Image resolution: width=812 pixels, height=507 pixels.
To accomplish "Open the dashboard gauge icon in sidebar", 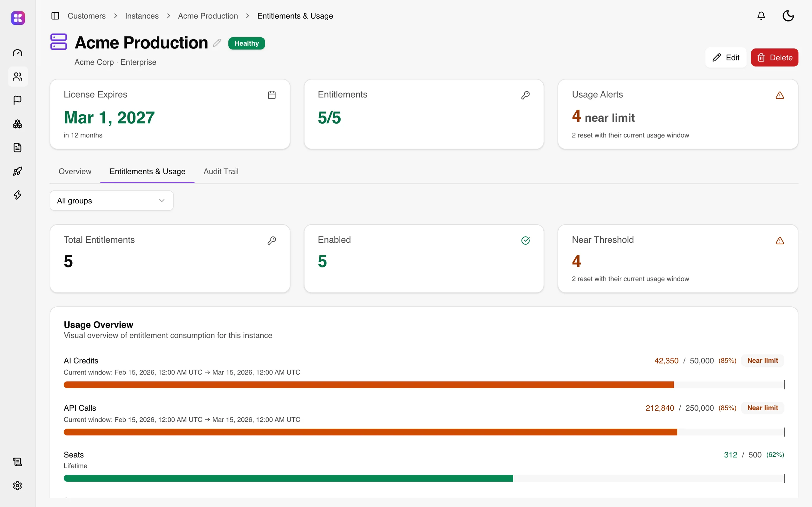I will 17,53.
